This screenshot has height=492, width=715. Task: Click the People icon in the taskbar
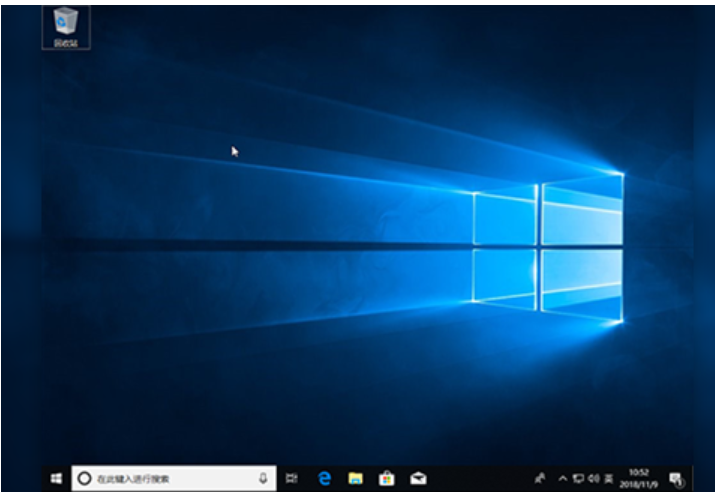541,479
